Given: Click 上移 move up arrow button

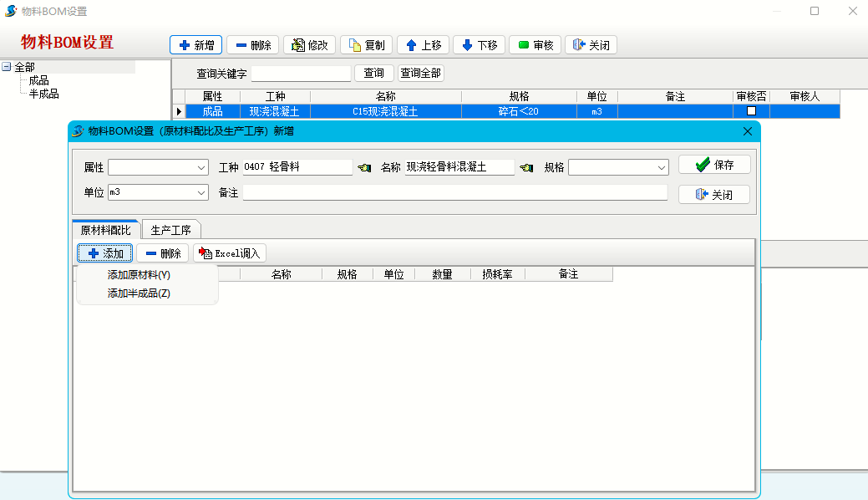Looking at the screenshot, I should coord(423,45).
